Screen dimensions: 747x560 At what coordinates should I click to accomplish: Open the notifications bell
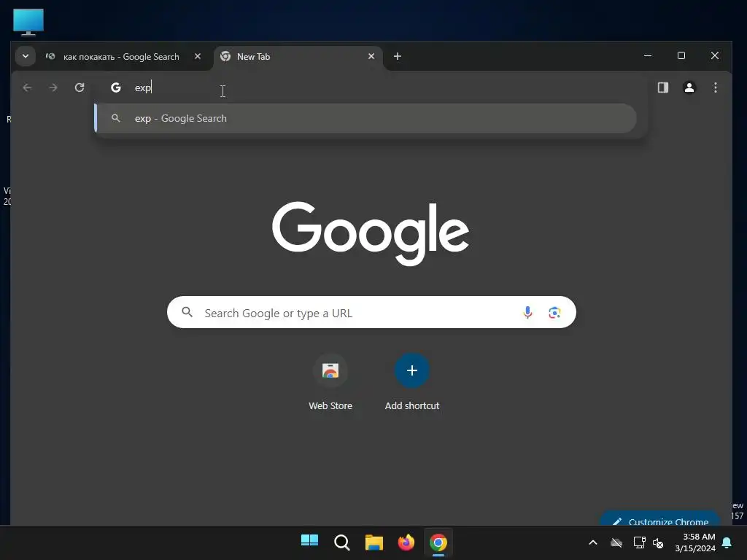coord(727,542)
